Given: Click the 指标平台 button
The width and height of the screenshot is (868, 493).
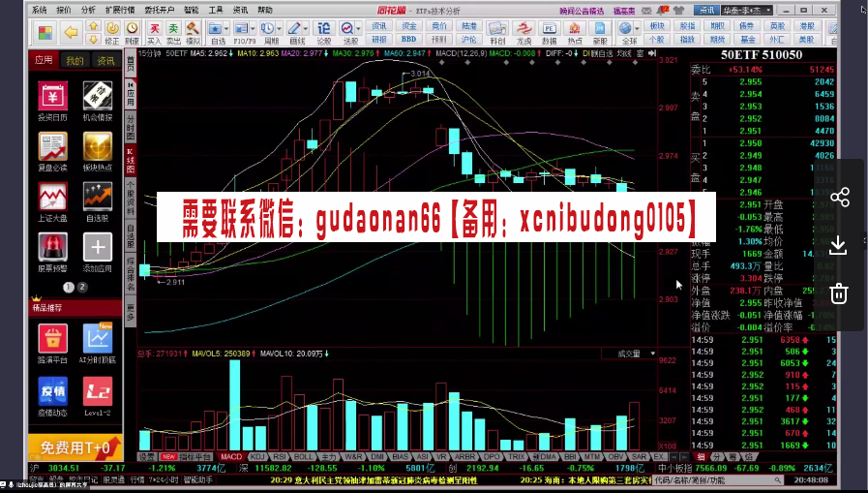Looking at the screenshot, I should tap(195, 457).
